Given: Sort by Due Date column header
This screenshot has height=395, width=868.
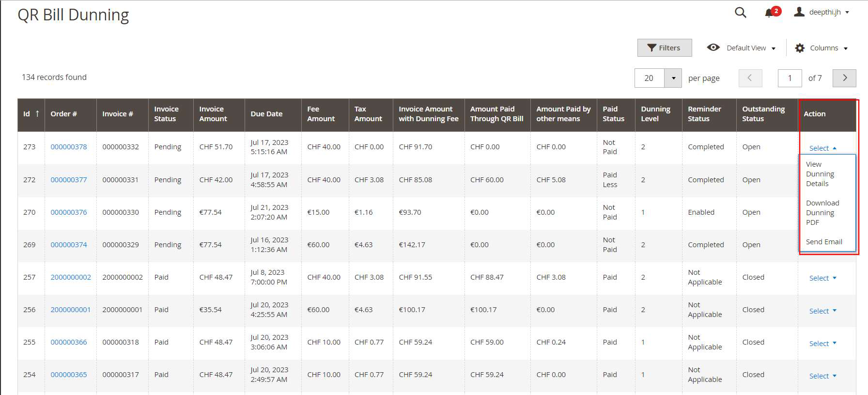Looking at the screenshot, I should click(266, 114).
